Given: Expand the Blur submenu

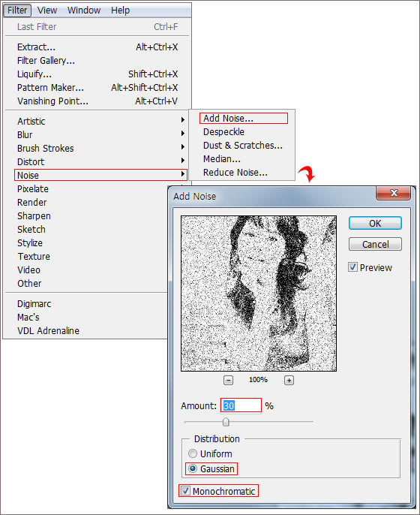Looking at the screenshot, I should [100, 134].
